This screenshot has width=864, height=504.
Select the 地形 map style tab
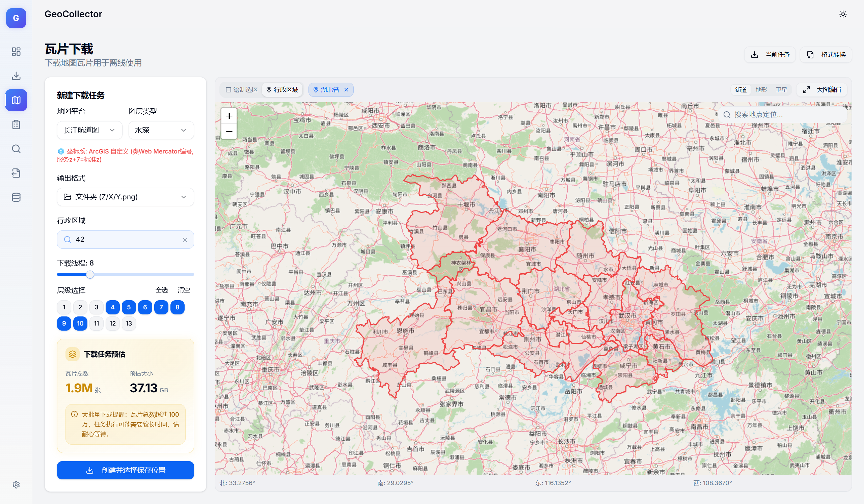pyautogui.click(x=761, y=89)
